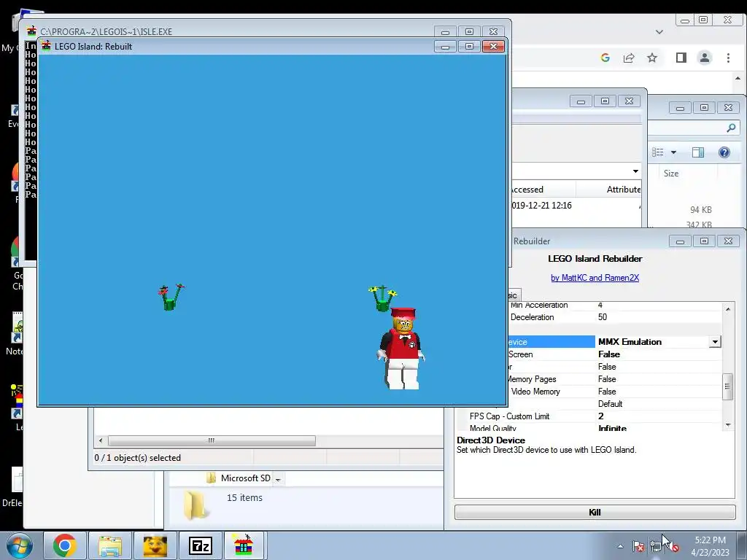The height and width of the screenshot is (560, 747).
Task: Open the Windows Start menu orb
Action: pos(20,545)
